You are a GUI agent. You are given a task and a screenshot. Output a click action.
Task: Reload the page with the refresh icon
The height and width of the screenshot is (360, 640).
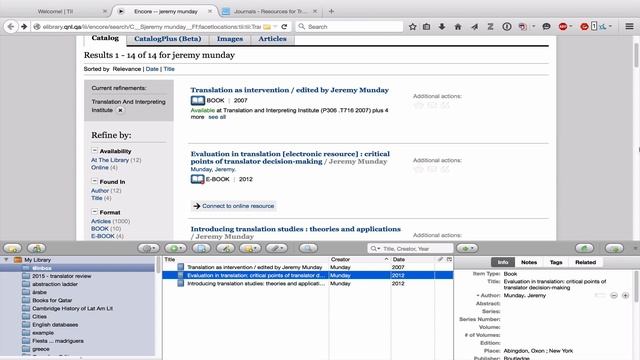pyautogui.click(x=284, y=27)
